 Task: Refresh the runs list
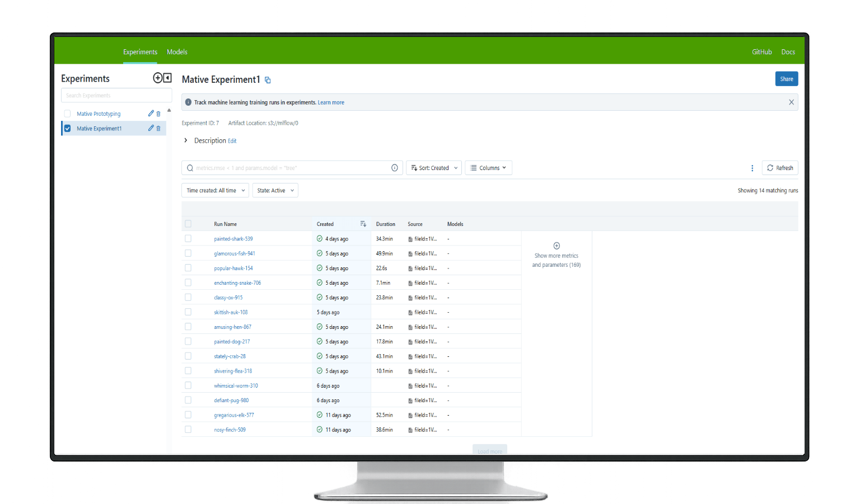(779, 168)
